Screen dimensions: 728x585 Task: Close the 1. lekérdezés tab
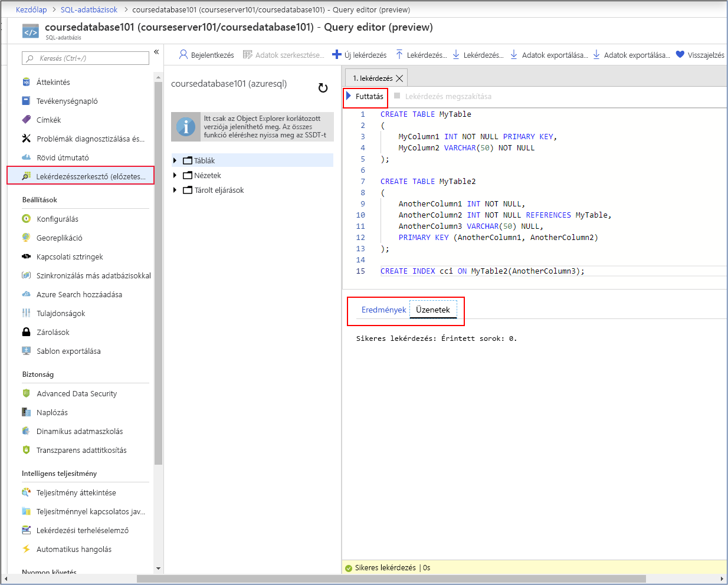click(399, 78)
